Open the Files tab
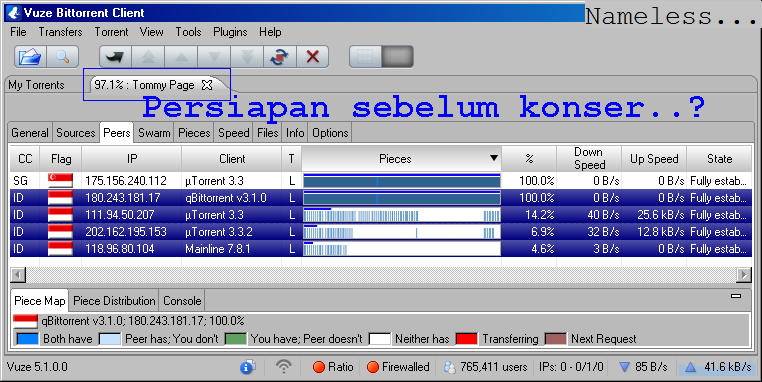 pyautogui.click(x=267, y=133)
